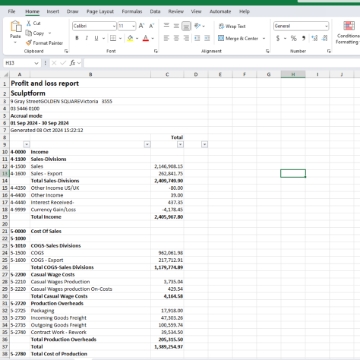Click the Percent Style icon
360x360 pixels.
click(x=293, y=38)
